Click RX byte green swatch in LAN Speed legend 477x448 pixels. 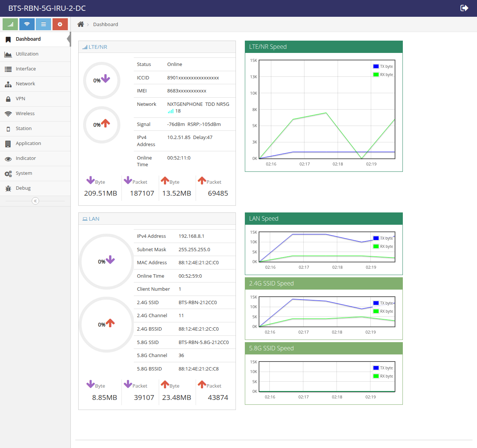376,246
